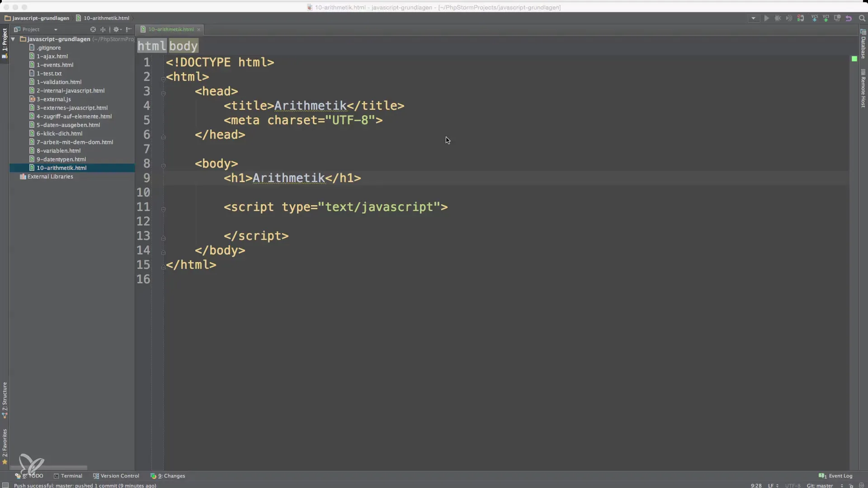Close the 10-arithmetik.html editor tab
This screenshot has width=868, height=488.
tap(199, 30)
